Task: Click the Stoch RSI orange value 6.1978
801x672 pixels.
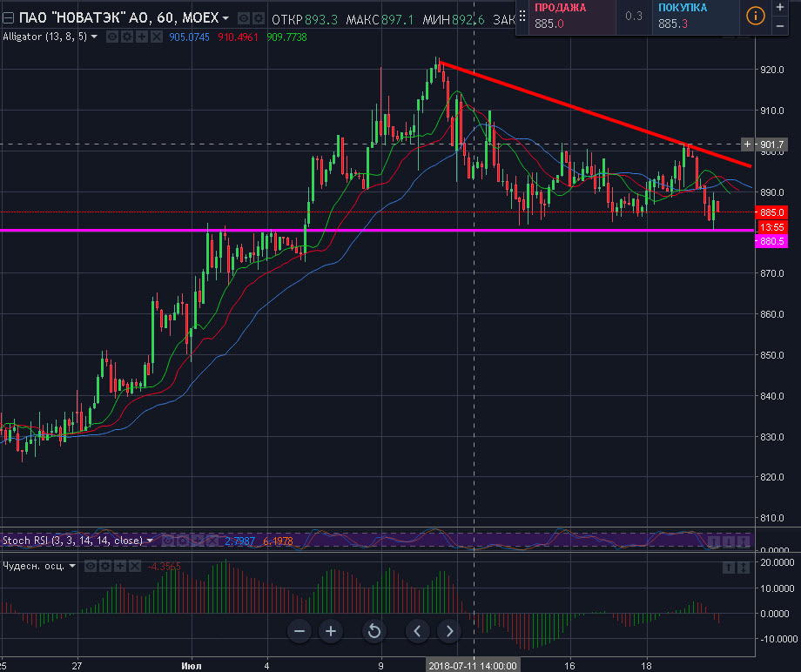Action: 278,541
